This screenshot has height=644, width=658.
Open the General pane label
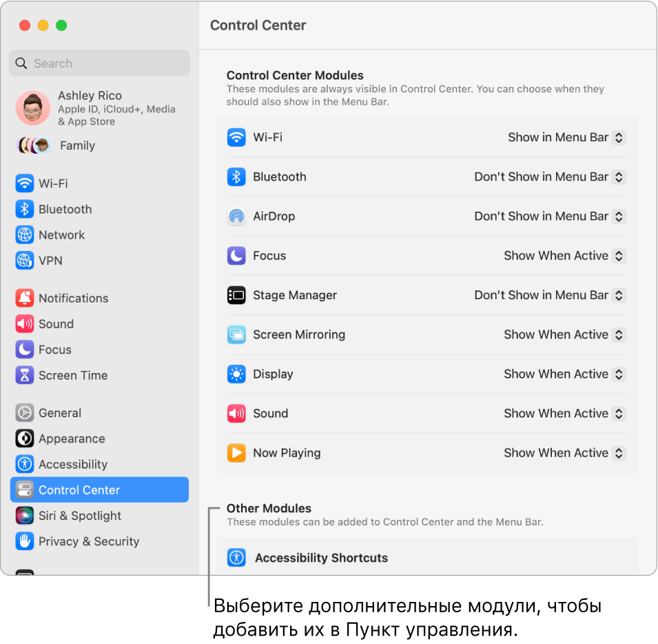point(60,413)
